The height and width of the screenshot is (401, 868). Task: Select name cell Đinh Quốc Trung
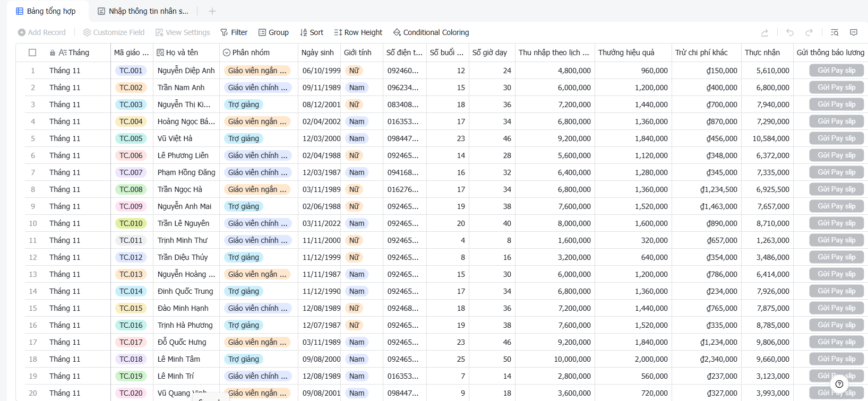click(186, 291)
